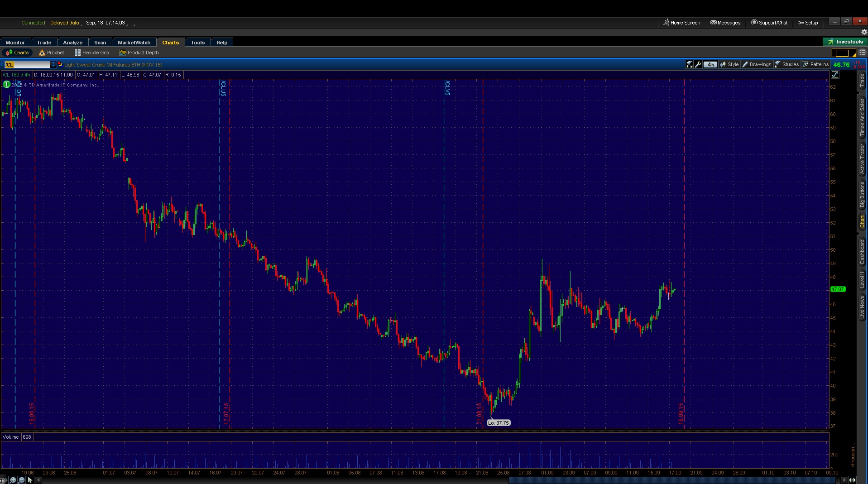Open the Times And Sales side tab
The width and height of the screenshot is (868, 484).
(862, 117)
